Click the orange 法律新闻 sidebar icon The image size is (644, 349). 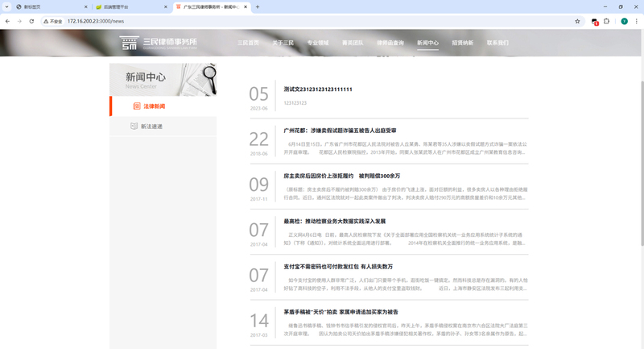pyautogui.click(x=137, y=106)
